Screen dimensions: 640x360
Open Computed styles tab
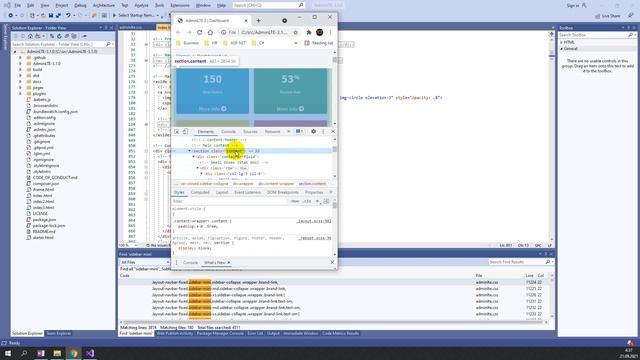[x=200, y=192]
